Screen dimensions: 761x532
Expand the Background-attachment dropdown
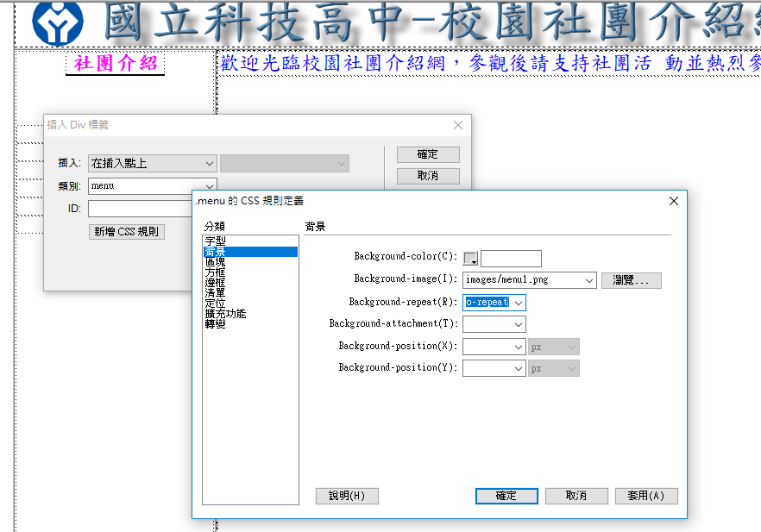pyautogui.click(x=519, y=324)
